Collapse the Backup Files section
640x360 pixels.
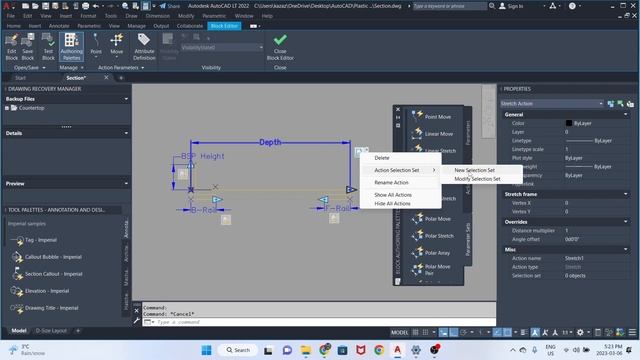(x=126, y=99)
